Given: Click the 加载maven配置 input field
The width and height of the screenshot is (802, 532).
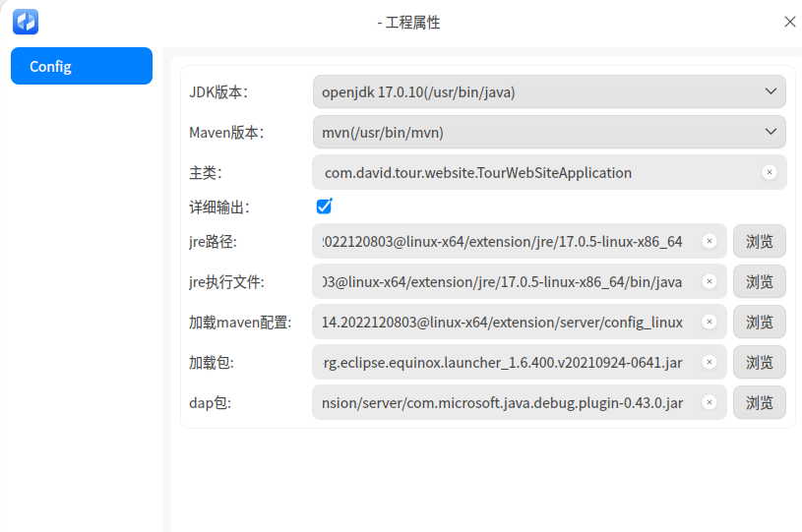Looking at the screenshot, I should click(x=520, y=322).
